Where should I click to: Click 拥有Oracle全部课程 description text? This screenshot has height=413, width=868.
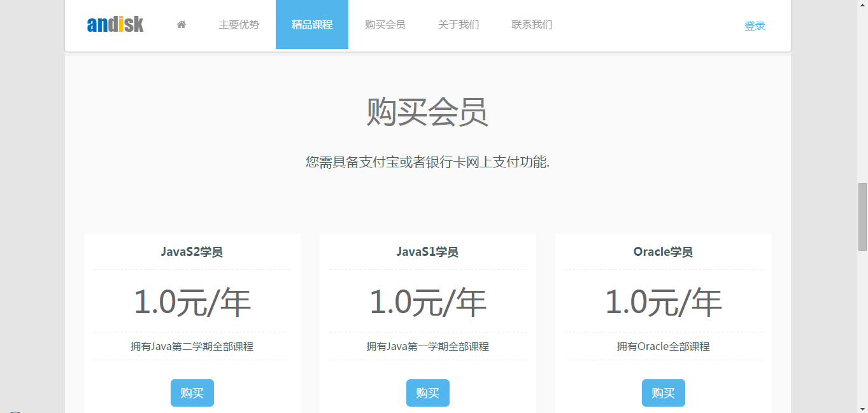click(x=663, y=347)
